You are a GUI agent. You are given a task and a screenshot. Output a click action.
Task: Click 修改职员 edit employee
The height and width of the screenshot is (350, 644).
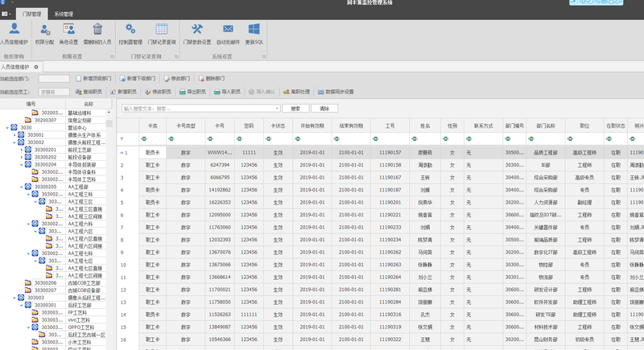pos(158,92)
